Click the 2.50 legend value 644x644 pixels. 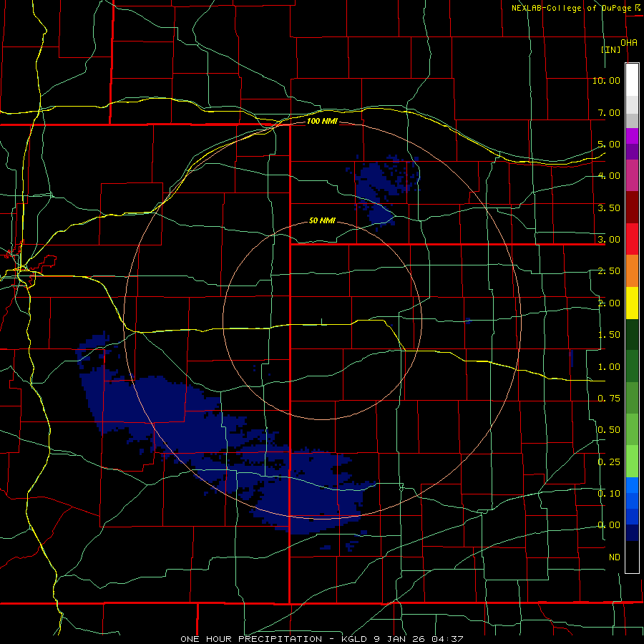tap(609, 271)
